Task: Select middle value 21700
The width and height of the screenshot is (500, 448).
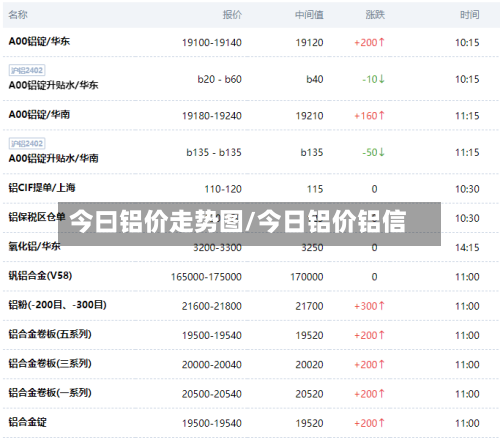Action: click(309, 306)
